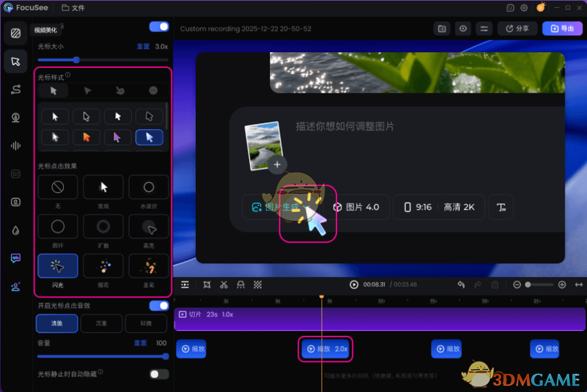
Task: Toggle the 视频美化 switch at top of panel
Action: pos(157,25)
